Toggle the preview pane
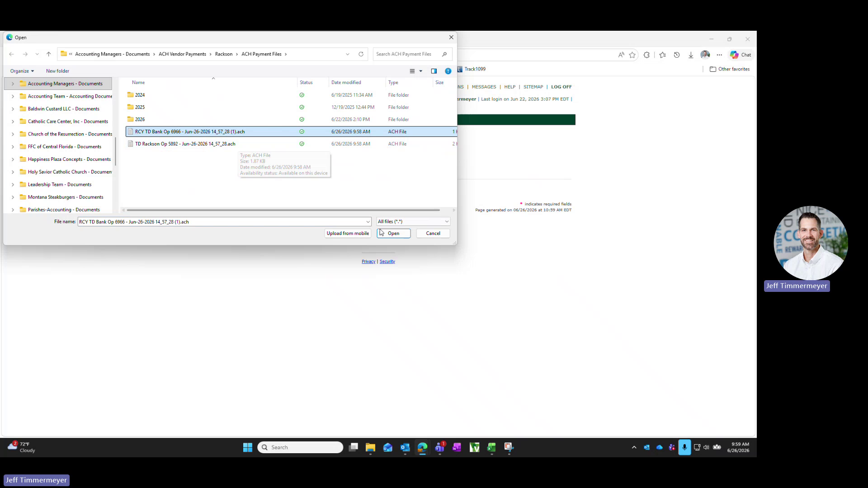The image size is (868, 488). 434,71
